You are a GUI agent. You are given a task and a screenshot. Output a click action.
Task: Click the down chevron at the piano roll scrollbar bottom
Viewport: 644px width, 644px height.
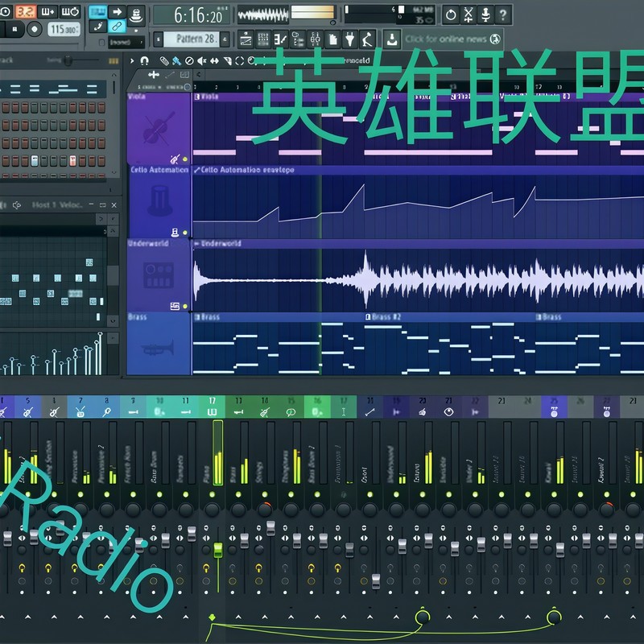click(x=113, y=320)
